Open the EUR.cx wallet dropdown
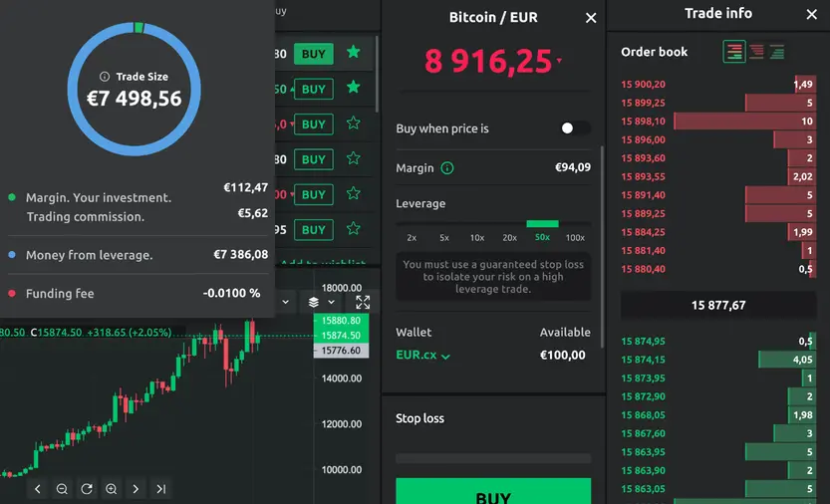Viewport: 830px width, 504px height. (x=423, y=356)
